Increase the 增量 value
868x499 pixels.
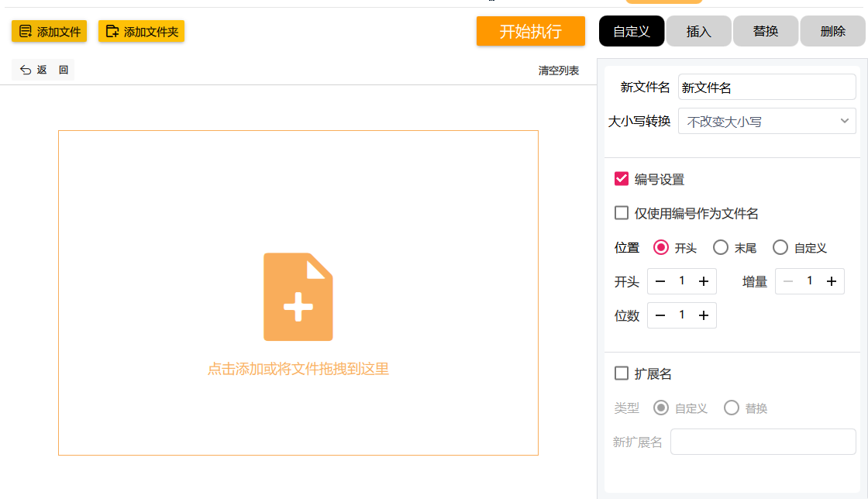pyautogui.click(x=832, y=281)
